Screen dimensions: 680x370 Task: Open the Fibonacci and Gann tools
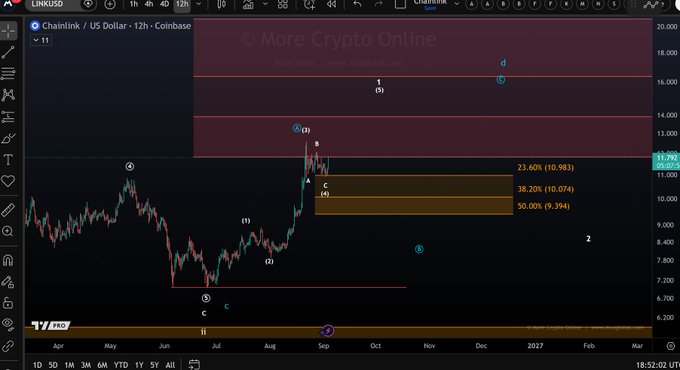tap(8, 73)
